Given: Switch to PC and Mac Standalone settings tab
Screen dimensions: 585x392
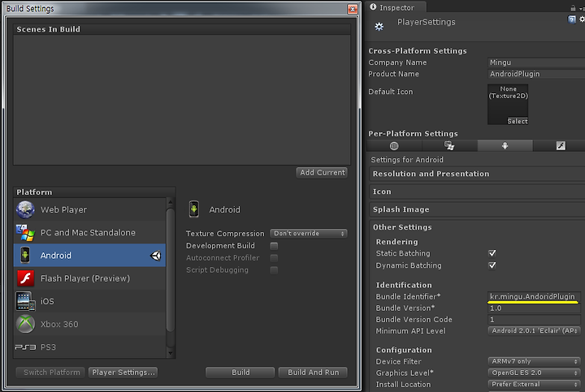Looking at the screenshot, I should coord(449,146).
